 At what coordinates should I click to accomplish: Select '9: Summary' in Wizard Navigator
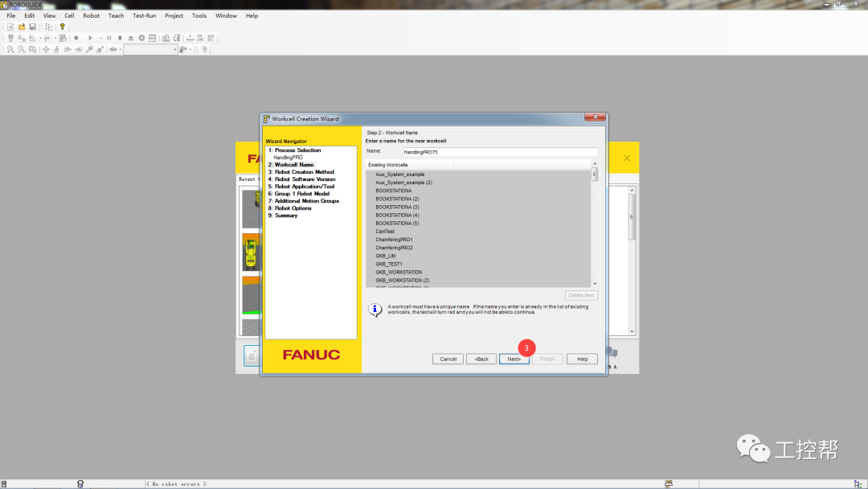pyautogui.click(x=283, y=215)
